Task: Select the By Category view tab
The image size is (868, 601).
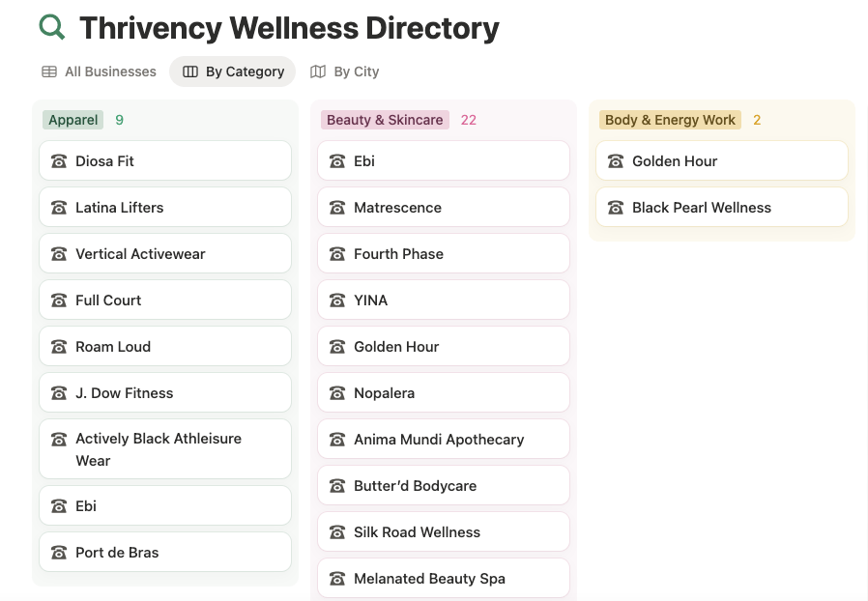Action: [x=233, y=72]
